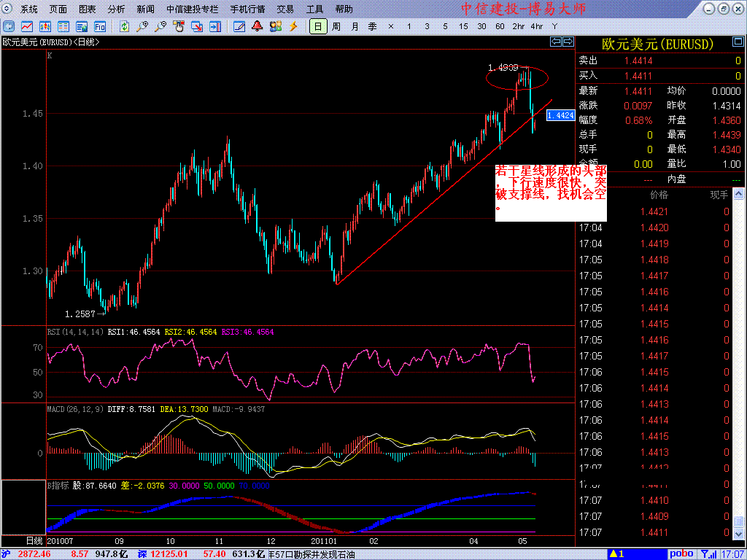747x560 pixels.
Task: Switch to quarterly 季 period
Action: (x=373, y=27)
